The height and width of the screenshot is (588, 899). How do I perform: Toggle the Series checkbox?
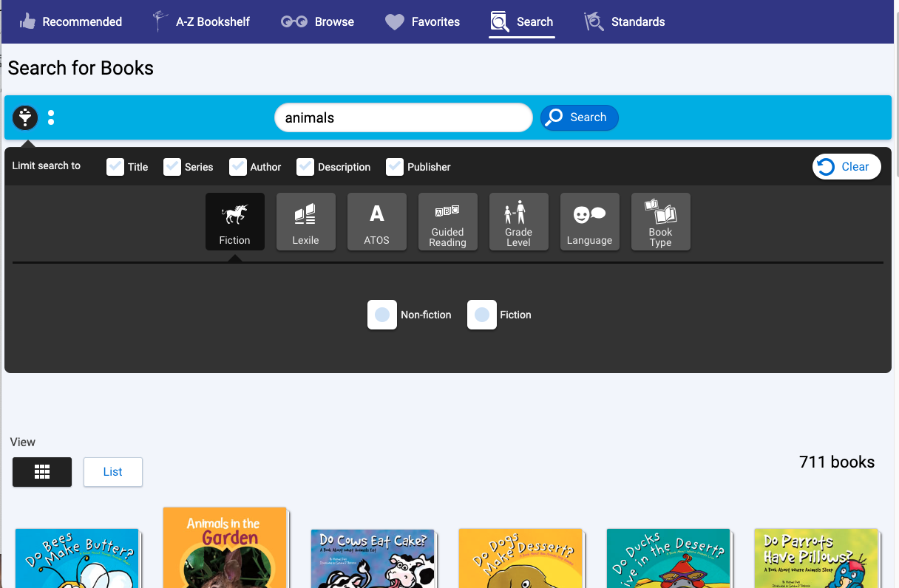pos(172,166)
